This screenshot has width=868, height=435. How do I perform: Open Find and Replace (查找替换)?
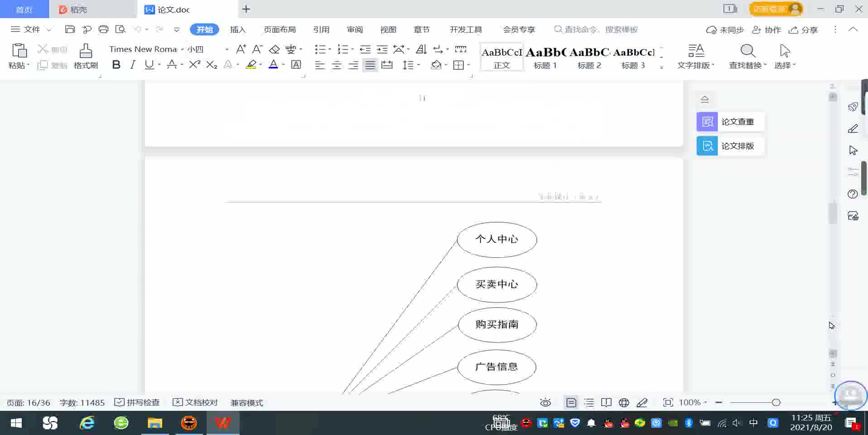(747, 56)
